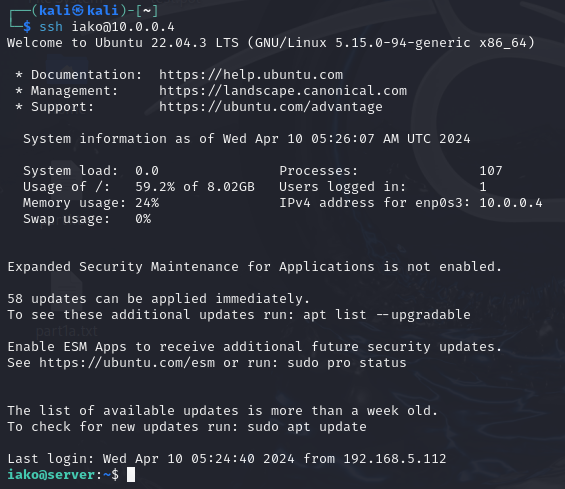
Task: Click the '58 updates can be applied' line
Action: 159,299
